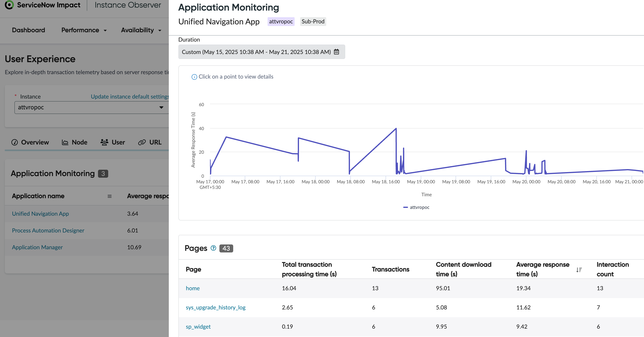
Task: Click the Interaction count column header
Action: pos(612,269)
